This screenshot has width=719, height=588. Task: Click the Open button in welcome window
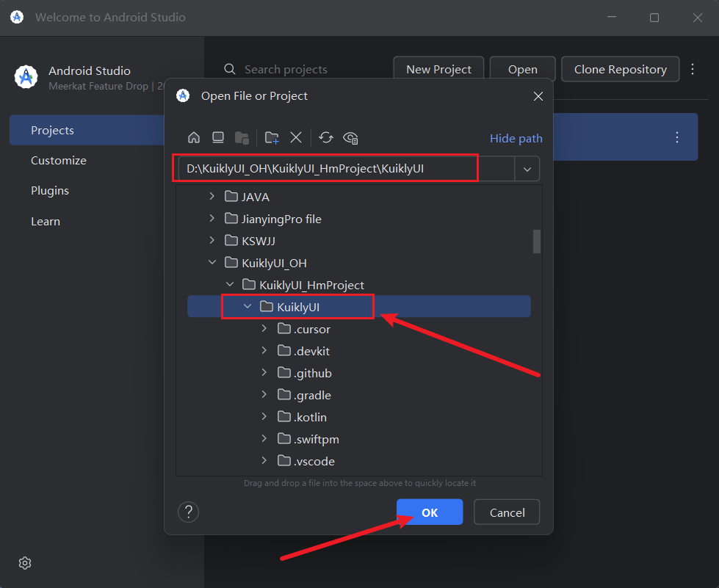coord(523,69)
